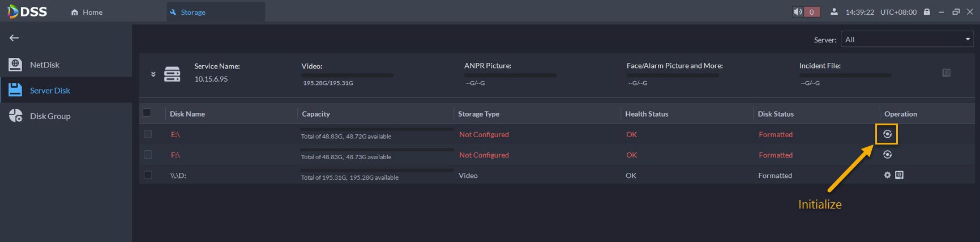Initialize the E:\ disk
This screenshot has width=980, height=242.
[x=887, y=134]
